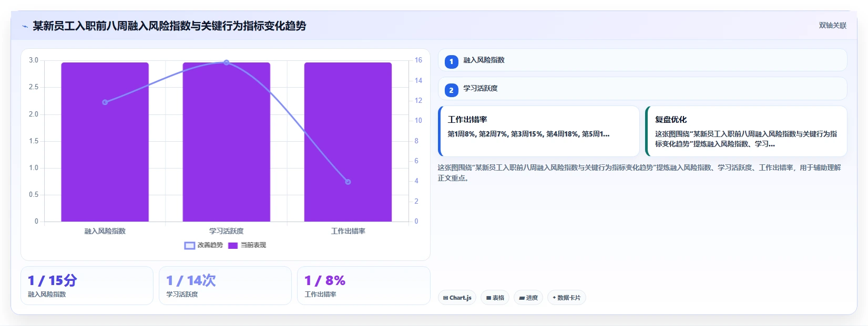The width and height of the screenshot is (868, 326).
Task: Toggle the 当前表现 legend entry
Action: point(247,245)
